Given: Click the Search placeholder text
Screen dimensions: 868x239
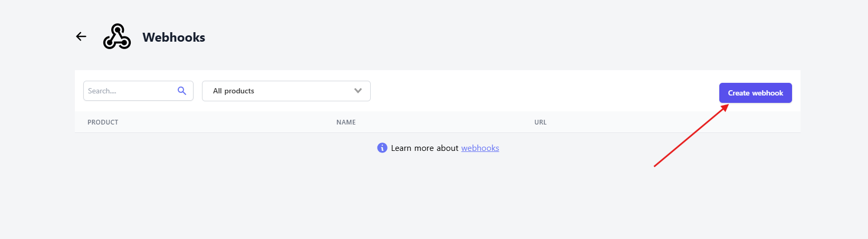Looking at the screenshot, I should click(102, 91).
